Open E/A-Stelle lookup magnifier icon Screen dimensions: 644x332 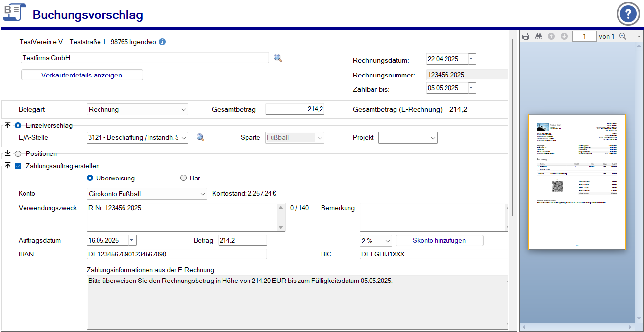pos(200,138)
